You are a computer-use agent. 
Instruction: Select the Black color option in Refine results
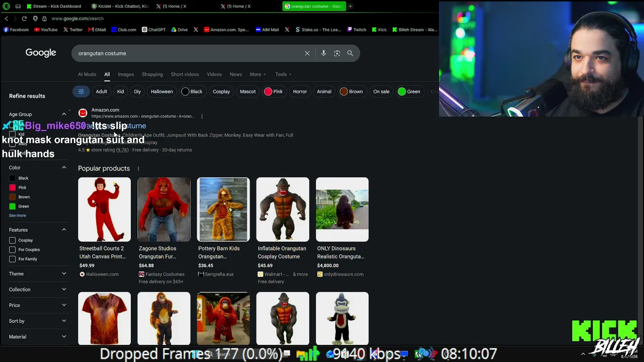pyautogui.click(x=13, y=178)
